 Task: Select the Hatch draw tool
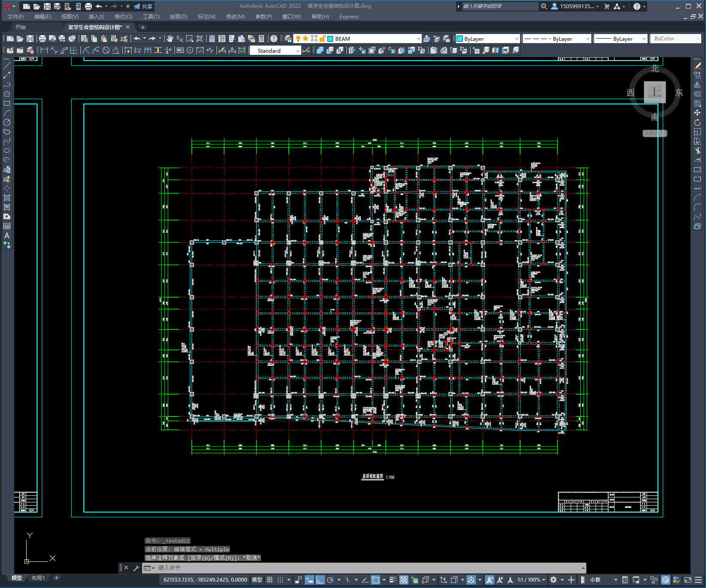click(x=7, y=198)
